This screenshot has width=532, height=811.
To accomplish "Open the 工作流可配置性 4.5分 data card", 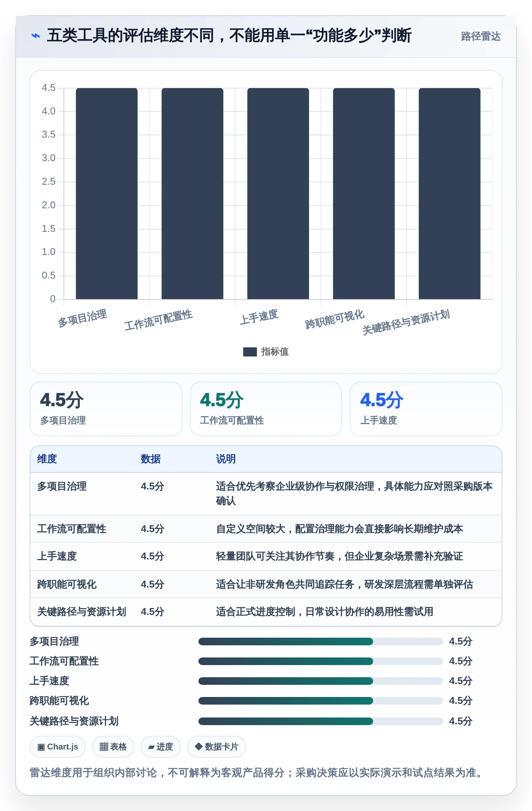I will 266,409.
